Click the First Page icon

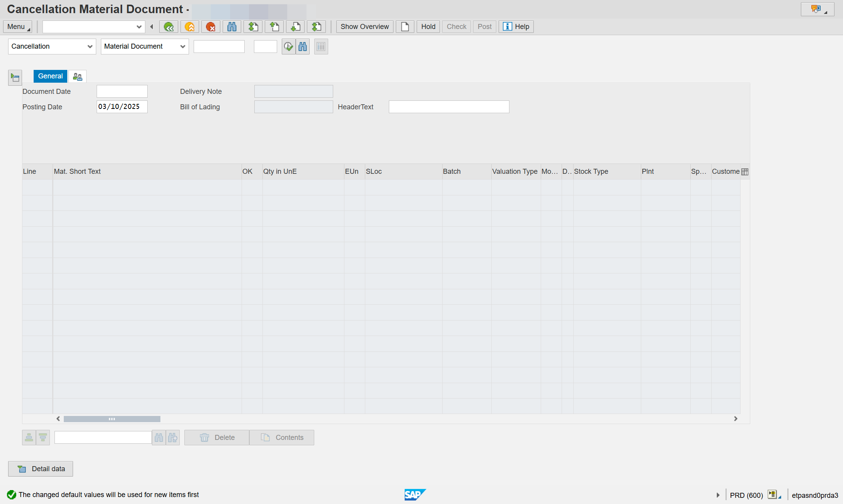(253, 27)
